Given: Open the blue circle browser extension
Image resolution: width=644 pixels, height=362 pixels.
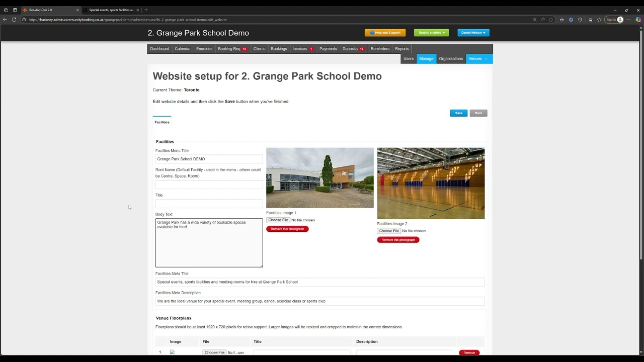Looking at the screenshot, I should [x=571, y=20].
